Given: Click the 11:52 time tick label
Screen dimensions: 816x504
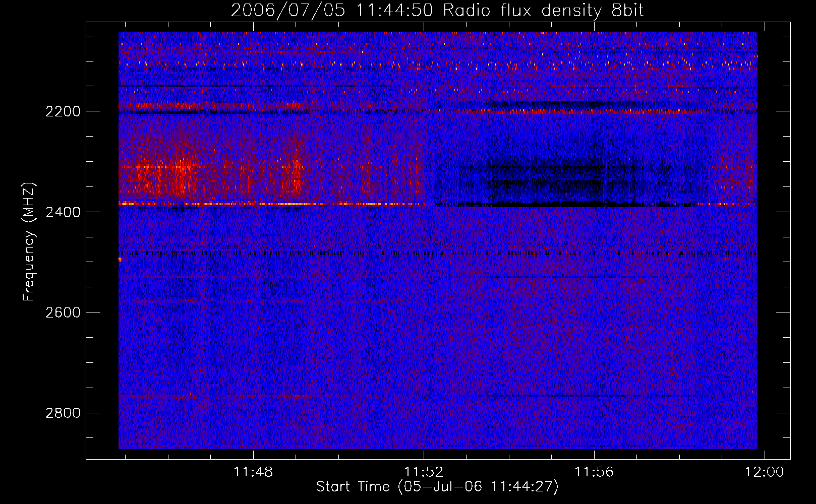Looking at the screenshot, I should point(424,472).
